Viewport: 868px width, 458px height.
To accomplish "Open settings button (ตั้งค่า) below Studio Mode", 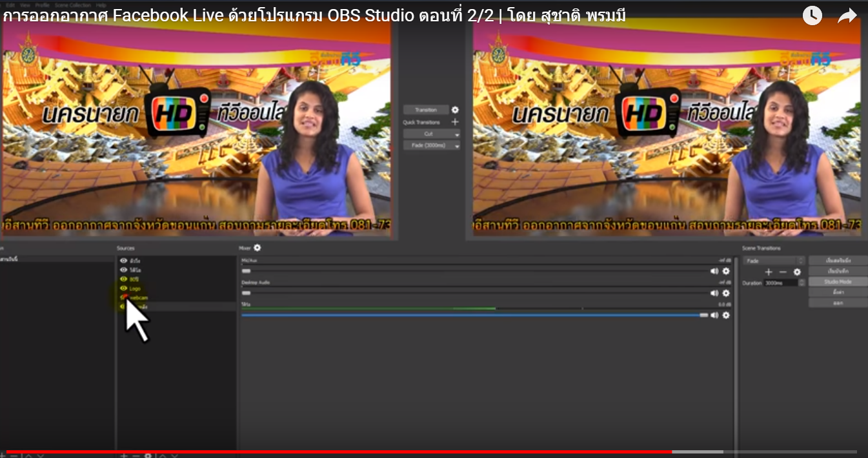I will click(x=838, y=293).
